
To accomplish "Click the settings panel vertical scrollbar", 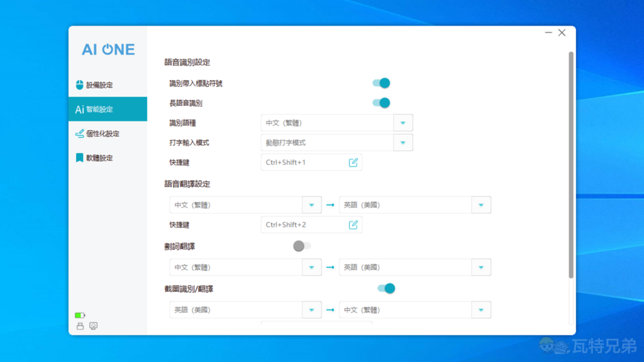I will coord(571,165).
